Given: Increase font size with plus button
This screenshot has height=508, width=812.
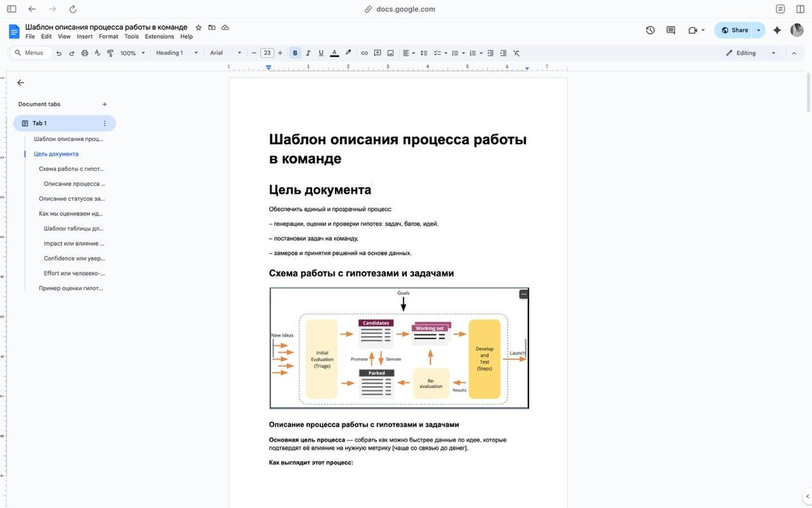Looking at the screenshot, I should click(x=280, y=53).
